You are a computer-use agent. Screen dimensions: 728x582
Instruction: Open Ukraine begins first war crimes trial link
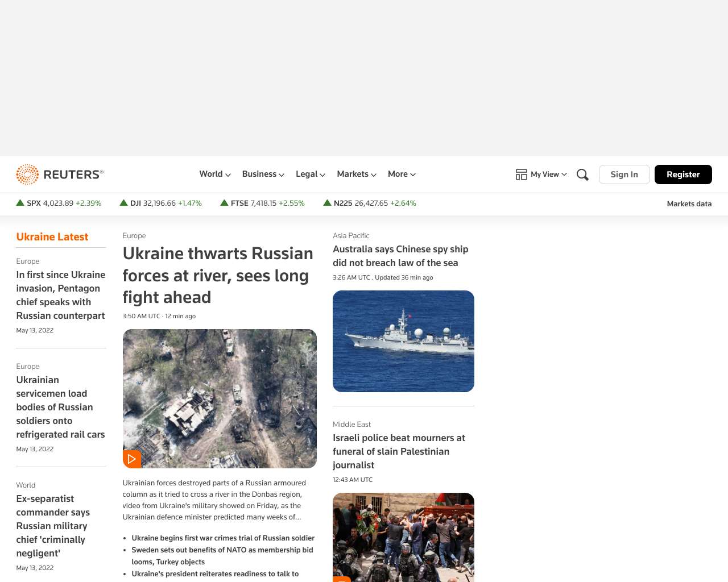coord(223,538)
